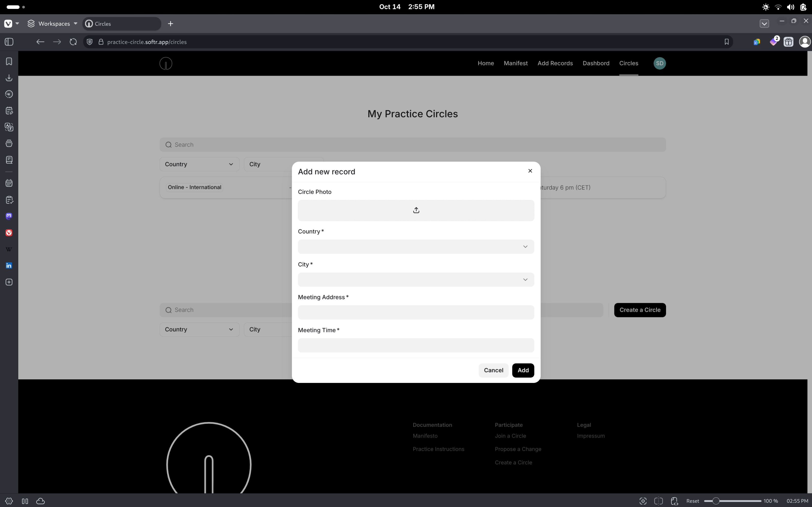Click the upload icon in Circle Photo
This screenshot has height=507, width=812.
tap(416, 210)
